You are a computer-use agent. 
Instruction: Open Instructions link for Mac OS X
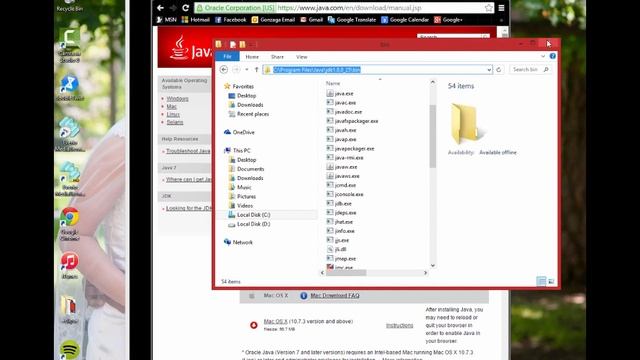[400, 325]
